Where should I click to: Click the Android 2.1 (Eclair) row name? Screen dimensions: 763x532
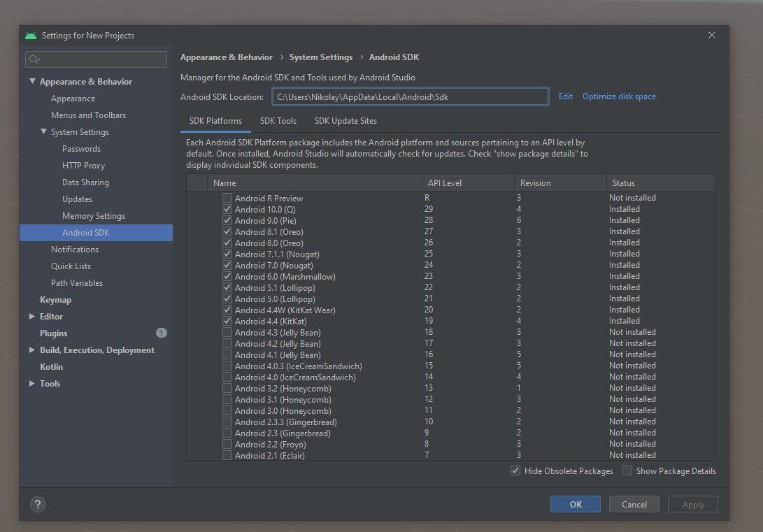tap(269, 456)
